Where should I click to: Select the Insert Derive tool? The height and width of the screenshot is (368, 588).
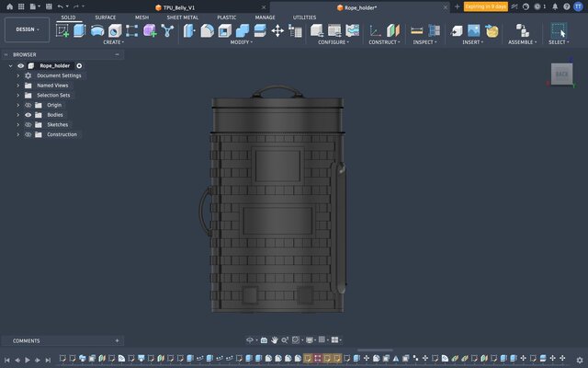457,30
